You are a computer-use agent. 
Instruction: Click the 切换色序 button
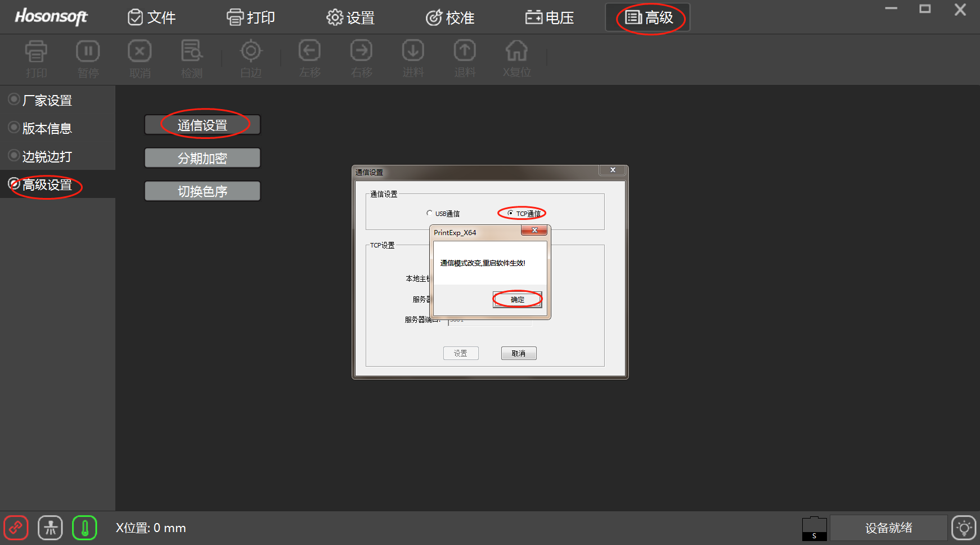(203, 191)
